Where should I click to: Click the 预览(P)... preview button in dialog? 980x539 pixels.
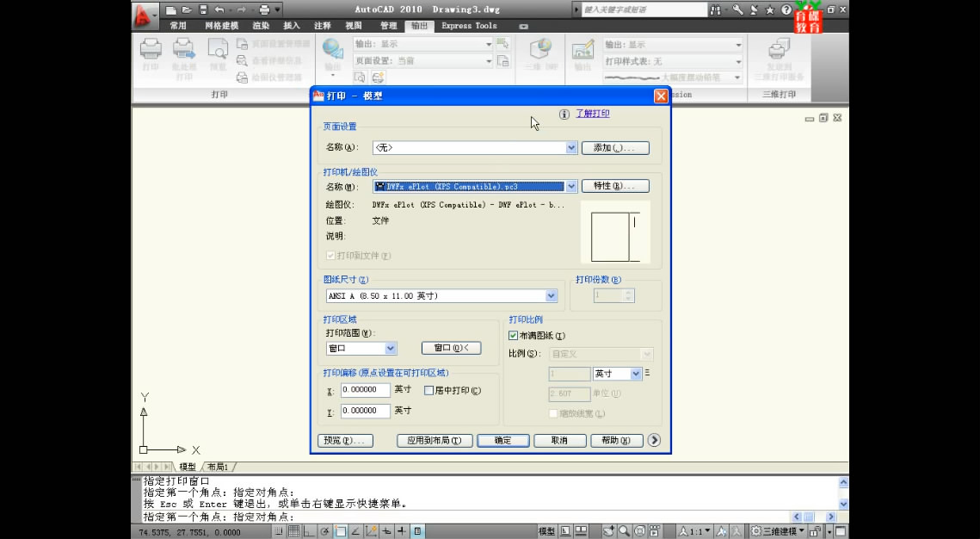[x=345, y=440]
